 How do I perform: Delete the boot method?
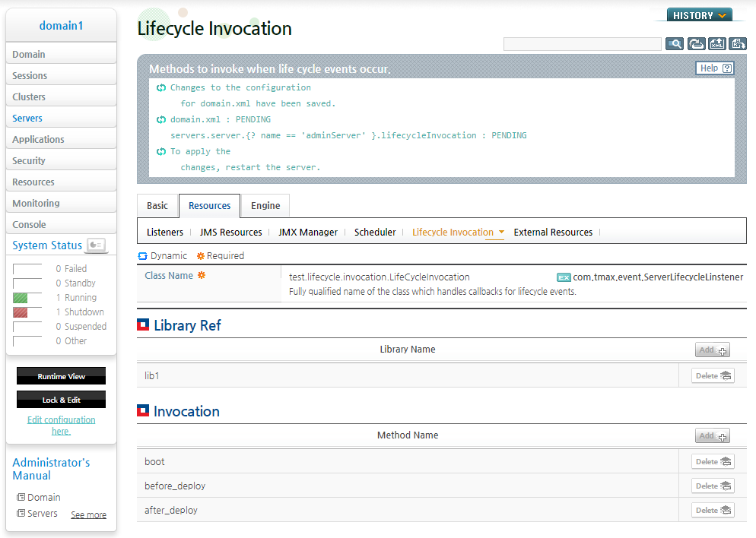(713, 461)
